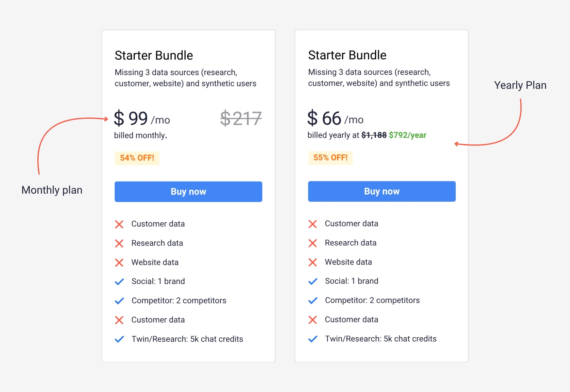
Task: Click blue checkmark beside Social, monthly card
Action: click(x=119, y=282)
